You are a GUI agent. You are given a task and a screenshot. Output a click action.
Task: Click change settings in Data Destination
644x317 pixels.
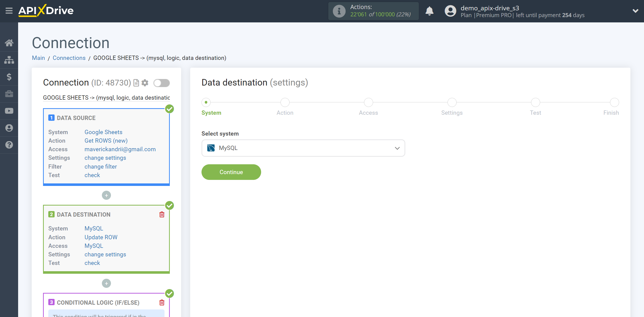(105, 254)
